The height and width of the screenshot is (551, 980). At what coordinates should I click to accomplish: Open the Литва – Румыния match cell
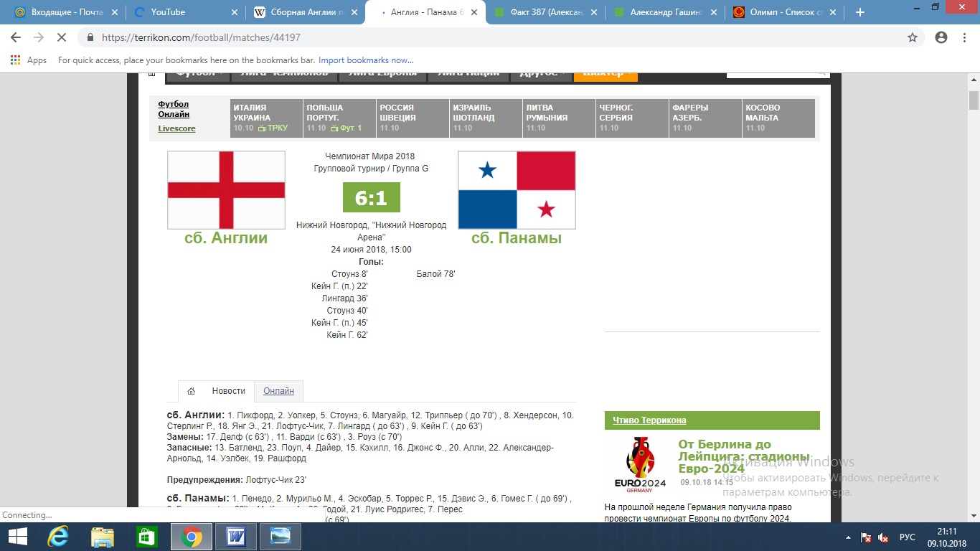click(559, 118)
